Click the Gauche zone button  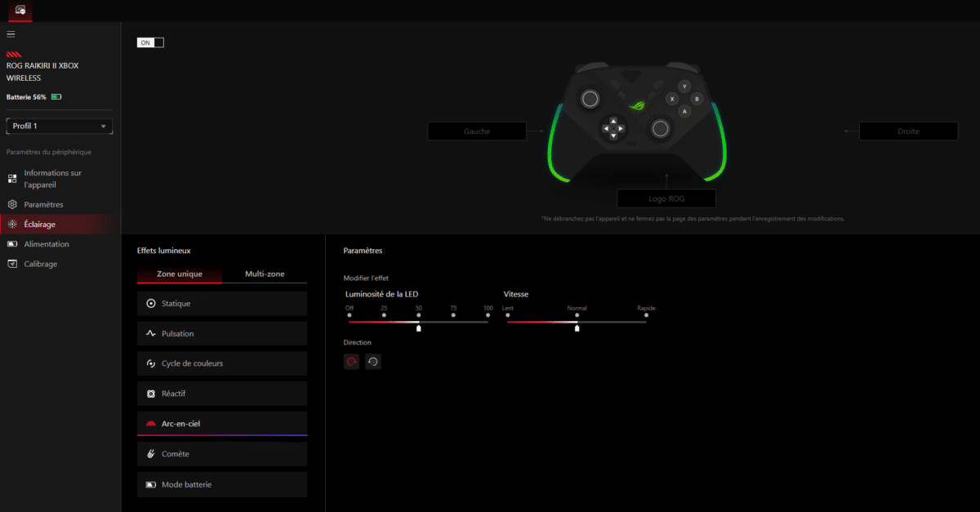tap(476, 131)
